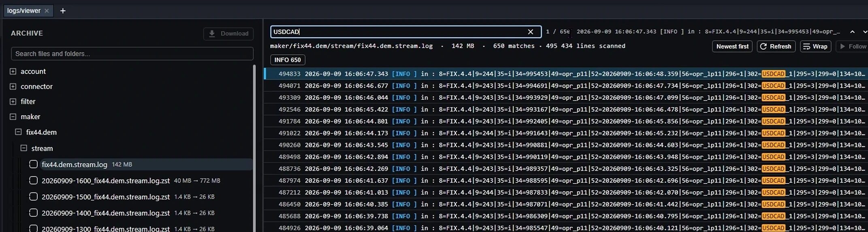Collapse the maker folder
Image resolution: width=868 pixels, height=232 pixels.
click(x=13, y=117)
